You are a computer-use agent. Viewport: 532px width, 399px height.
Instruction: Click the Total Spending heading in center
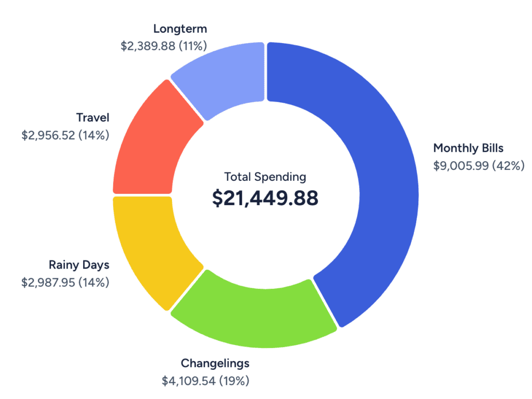pos(265,177)
